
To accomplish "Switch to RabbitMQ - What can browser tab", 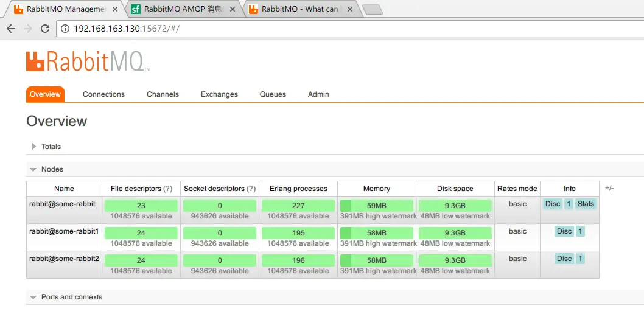I will coord(303,9).
